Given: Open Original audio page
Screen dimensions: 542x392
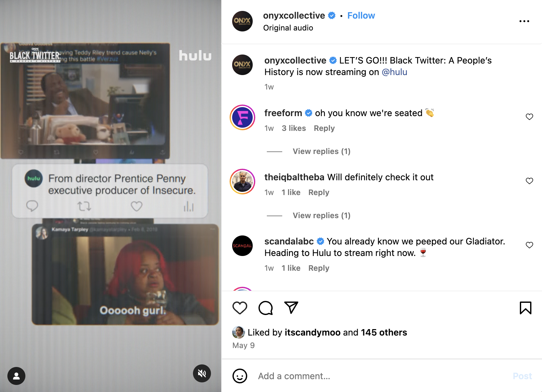Looking at the screenshot, I should pos(288,28).
